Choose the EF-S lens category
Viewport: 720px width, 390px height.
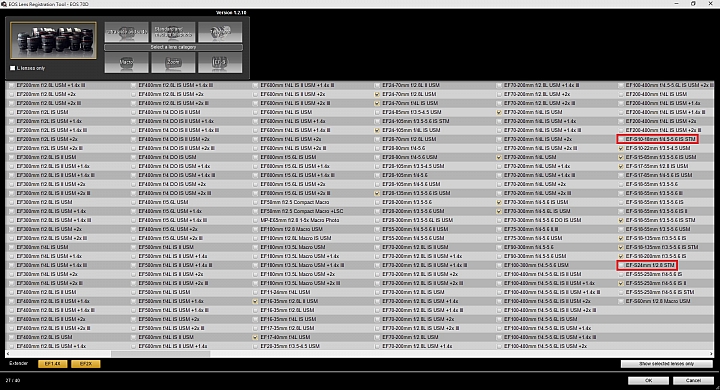[220, 62]
